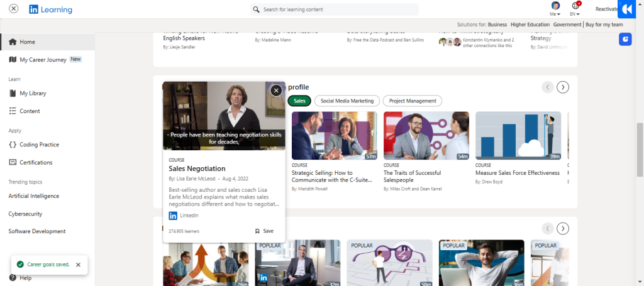Go to next popular courses

pyautogui.click(x=563, y=229)
